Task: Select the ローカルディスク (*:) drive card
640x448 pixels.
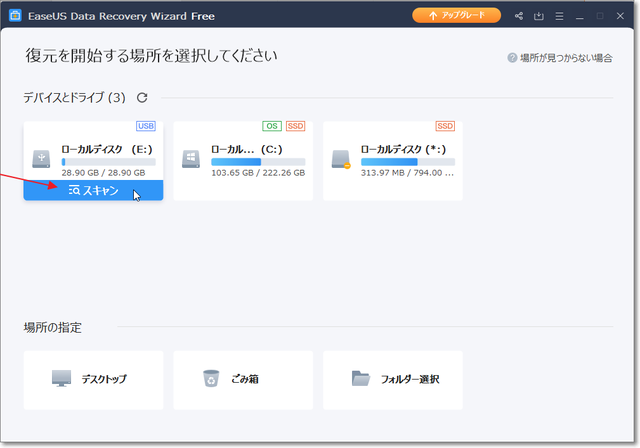Action: click(x=393, y=160)
